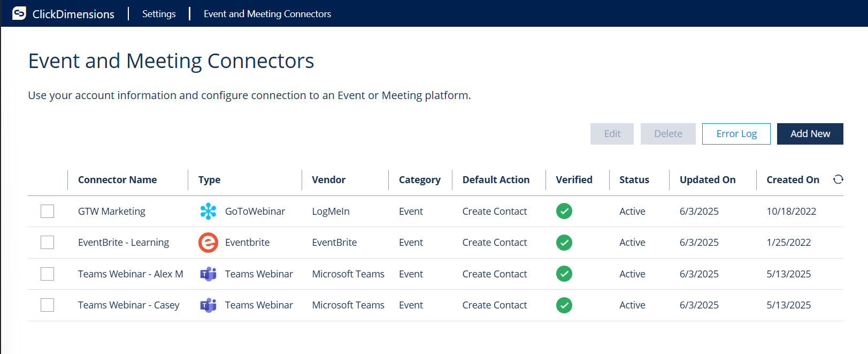
Task: Sort by Type column header
Action: tap(209, 180)
